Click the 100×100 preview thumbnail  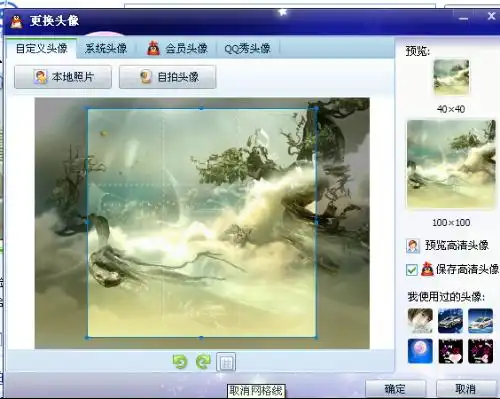pyautogui.click(x=451, y=164)
